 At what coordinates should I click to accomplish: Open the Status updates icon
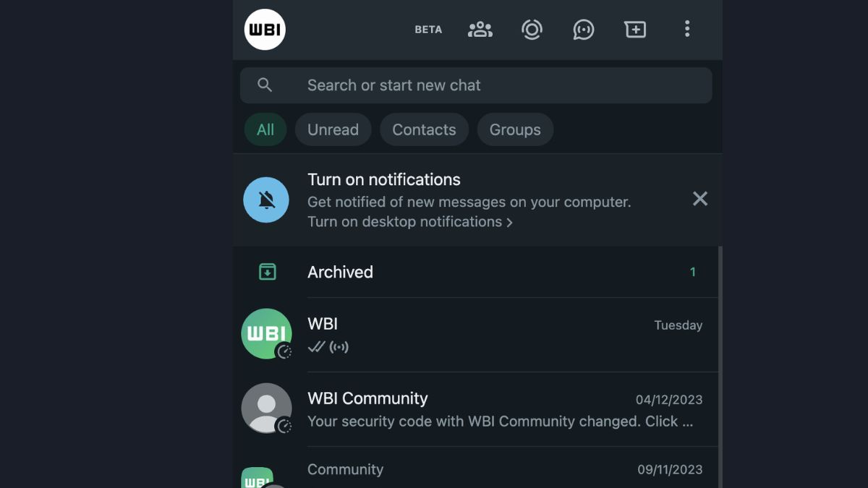(x=532, y=30)
